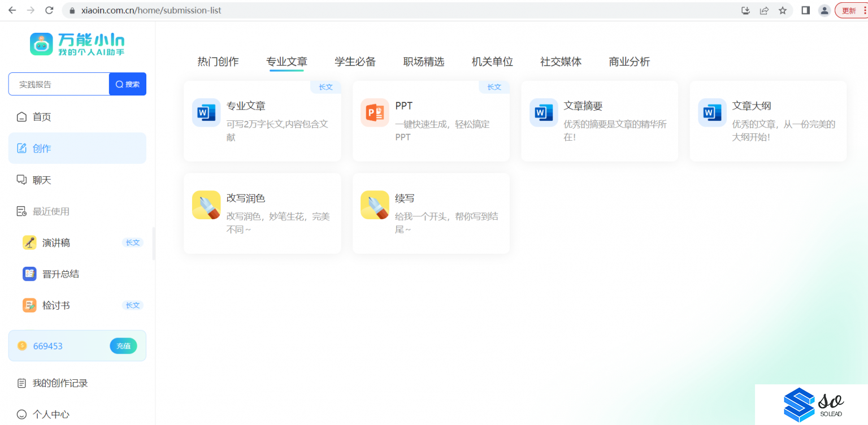868x425 pixels.
Task: Open the 文章大纲 card title
Action: (x=752, y=106)
